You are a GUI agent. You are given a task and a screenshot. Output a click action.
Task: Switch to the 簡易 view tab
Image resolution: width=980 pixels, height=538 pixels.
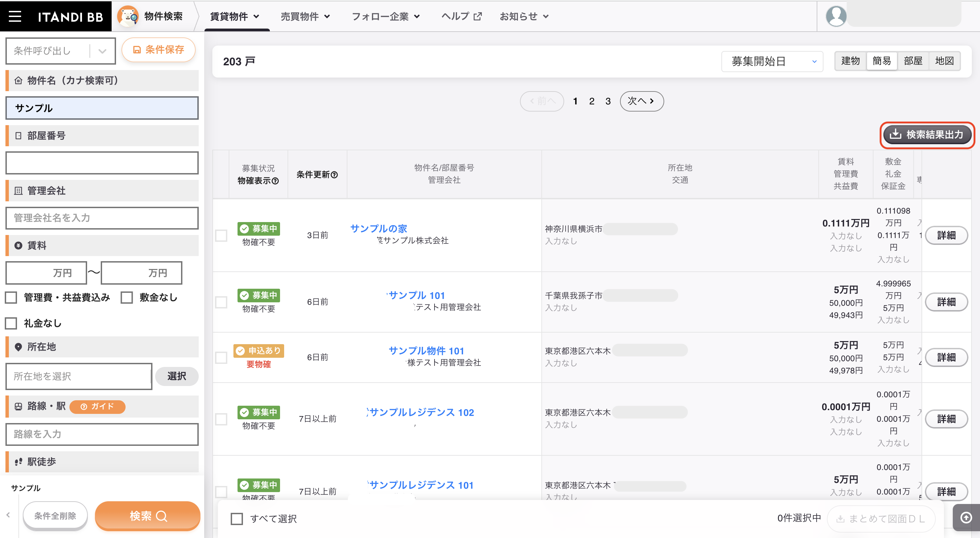coord(882,61)
